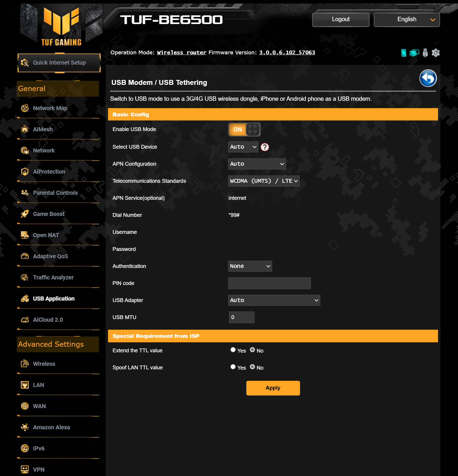Image resolution: width=458 pixels, height=476 pixels.
Task: Click the "General" sidebar section title
Action: click(32, 89)
